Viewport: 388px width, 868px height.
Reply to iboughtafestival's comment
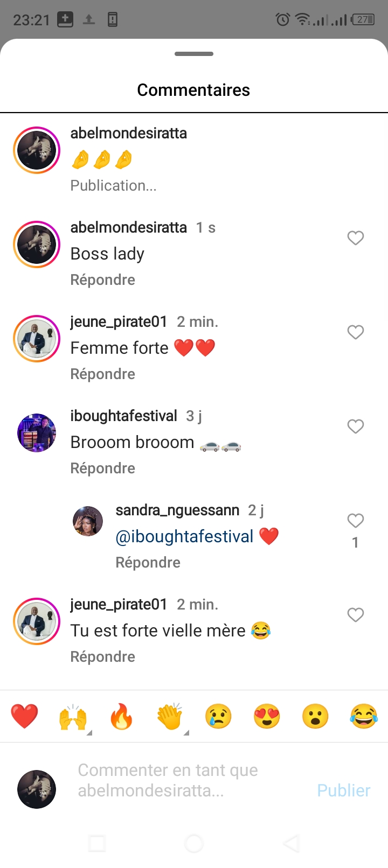click(103, 468)
